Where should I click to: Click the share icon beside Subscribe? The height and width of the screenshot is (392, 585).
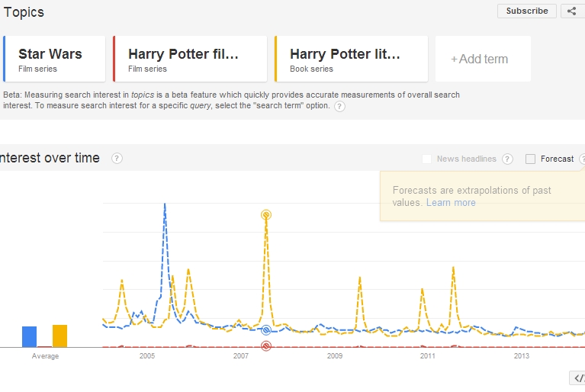click(x=573, y=11)
